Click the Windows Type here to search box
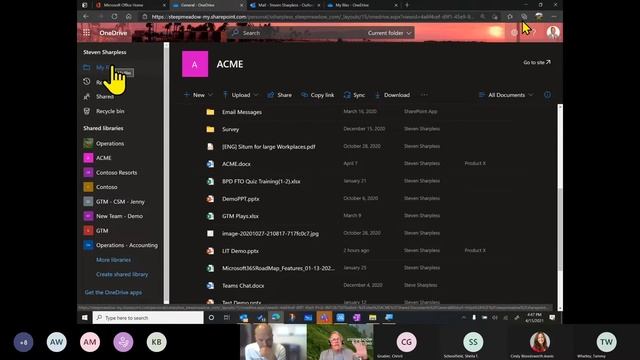The image size is (640, 360). [148, 318]
